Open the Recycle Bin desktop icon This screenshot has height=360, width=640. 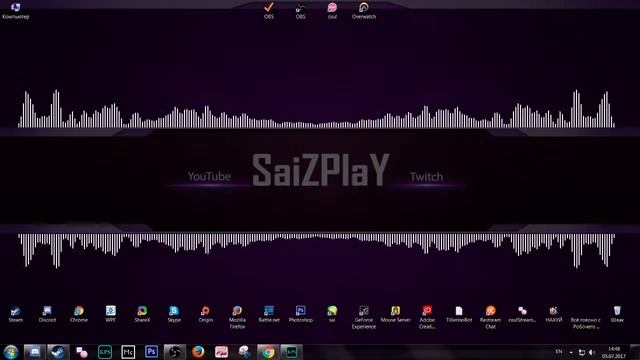[x=617, y=314]
